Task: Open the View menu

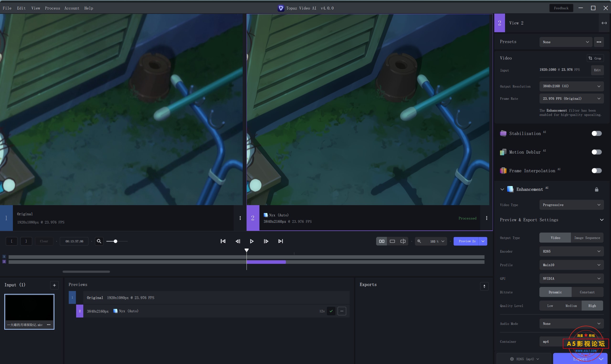Action: point(36,8)
